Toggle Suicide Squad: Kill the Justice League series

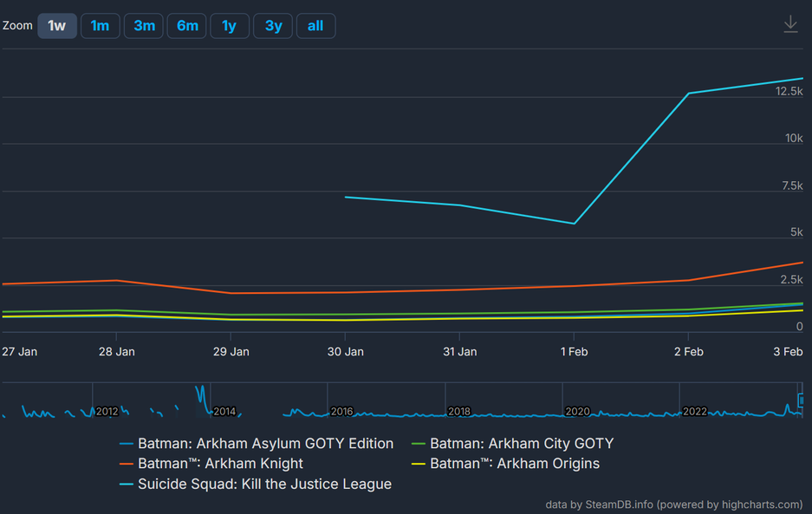(x=264, y=484)
